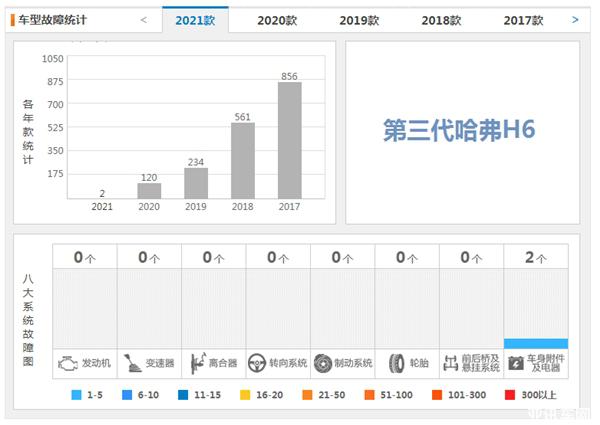Switch to the 2018款 tab

click(441, 20)
